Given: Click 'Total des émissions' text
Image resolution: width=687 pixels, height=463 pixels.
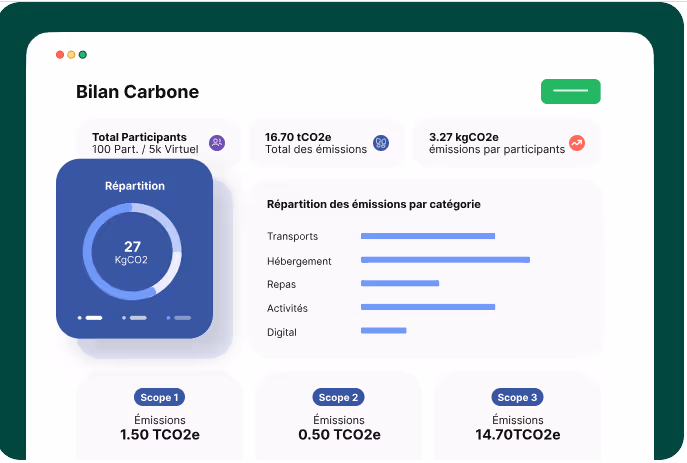Looking at the screenshot, I should point(316,149).
